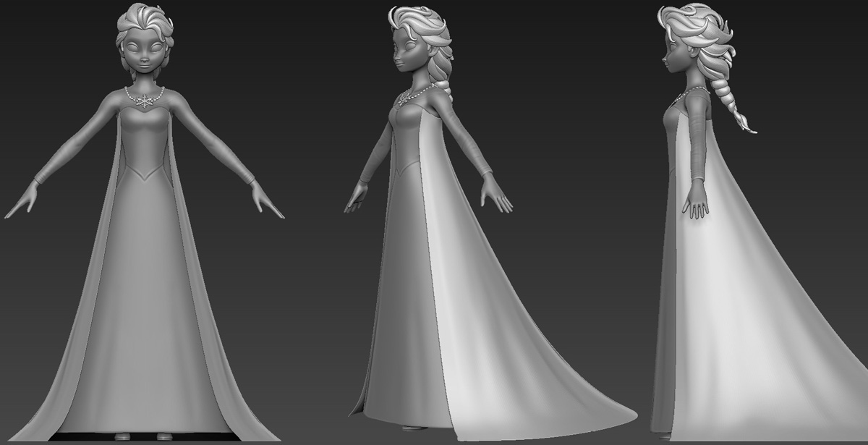
Task: Click the front-facing model with outstretched arms
Action: [145, 221]
